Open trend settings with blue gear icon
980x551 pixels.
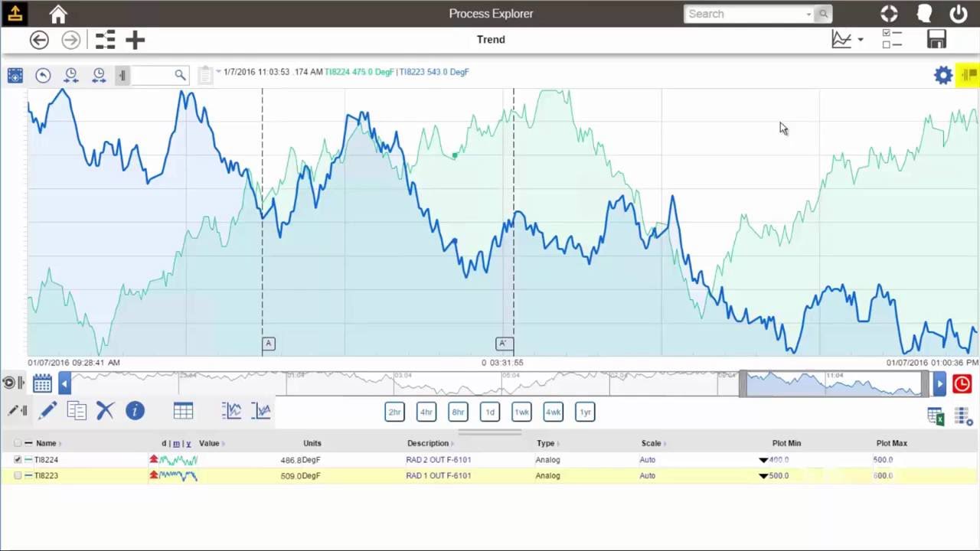click(x=943, y=75)
